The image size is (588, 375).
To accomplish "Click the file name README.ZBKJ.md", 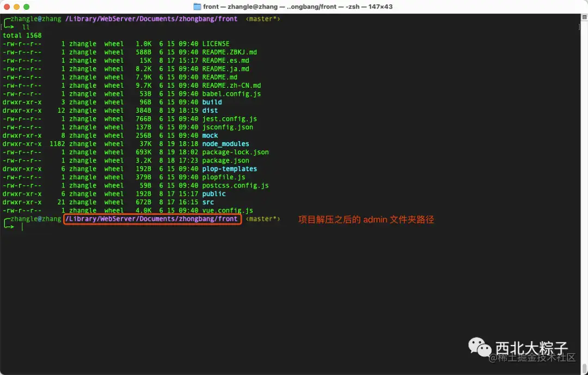I will tap(230, 52).
